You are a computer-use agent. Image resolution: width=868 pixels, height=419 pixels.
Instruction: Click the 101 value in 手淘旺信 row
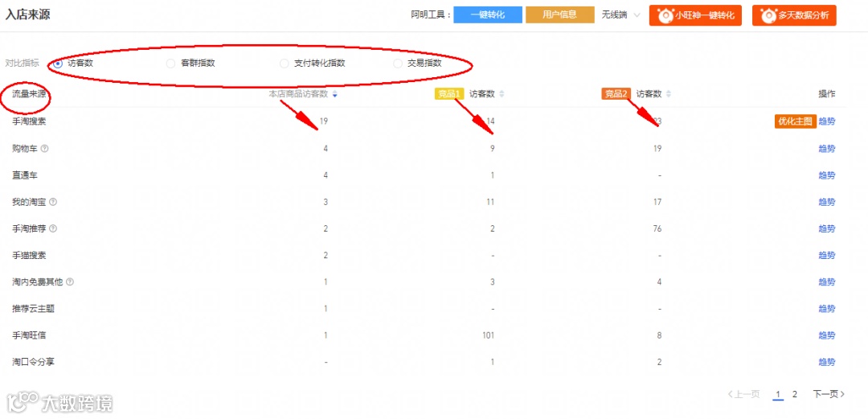(x=489, y=335)
